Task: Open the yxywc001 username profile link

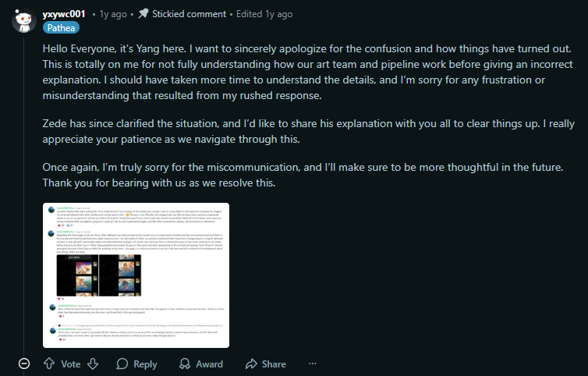Action: [x=64, y=13]
